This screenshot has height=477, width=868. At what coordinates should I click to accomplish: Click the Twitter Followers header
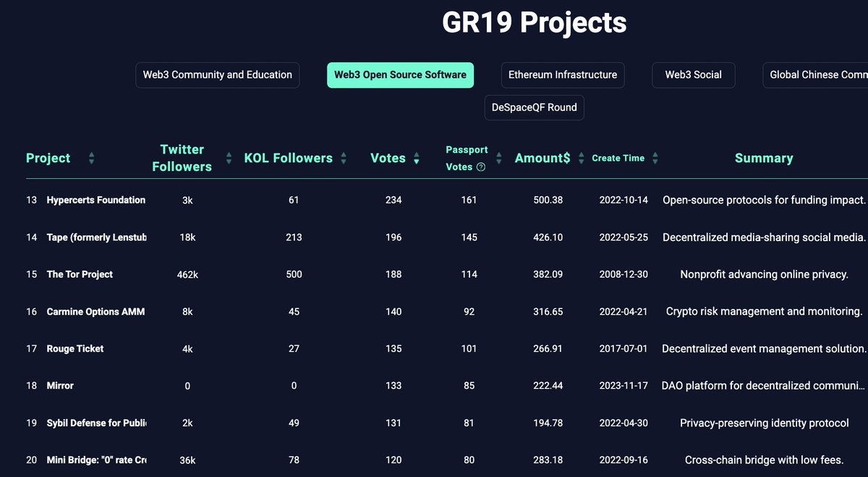(182, 158)
